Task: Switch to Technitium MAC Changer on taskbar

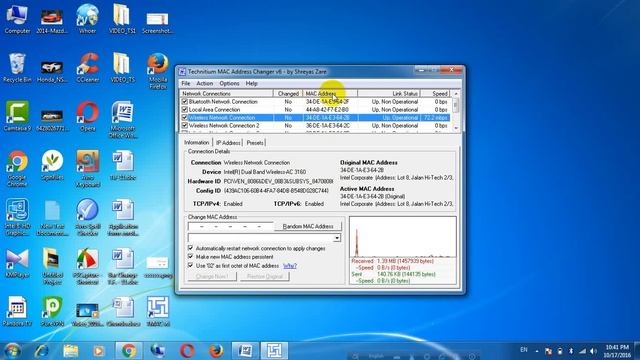Action: point(274,351)
